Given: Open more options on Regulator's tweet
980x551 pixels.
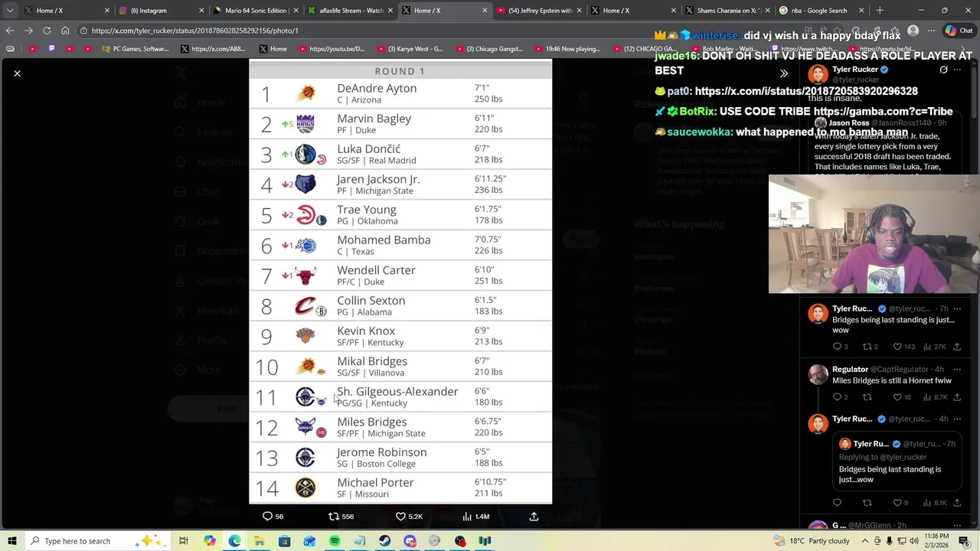Looking at the screenshot, I should pyautogui.click(x=957, y=370).
